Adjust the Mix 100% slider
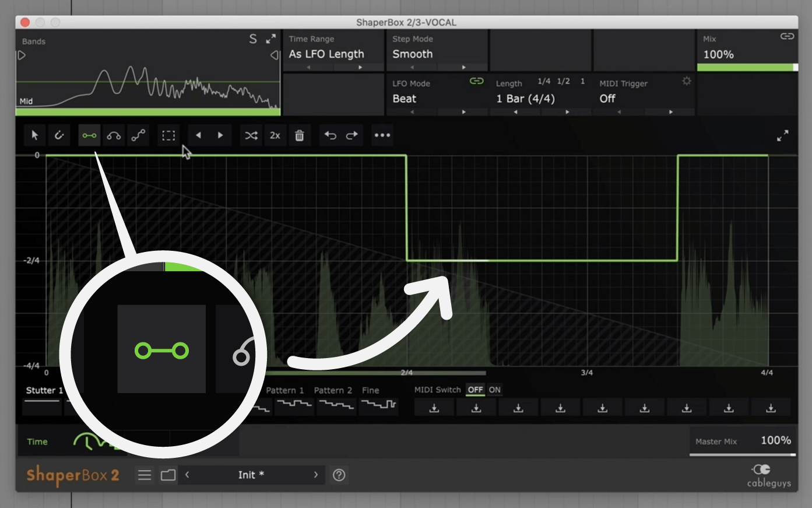 (747, 68)
